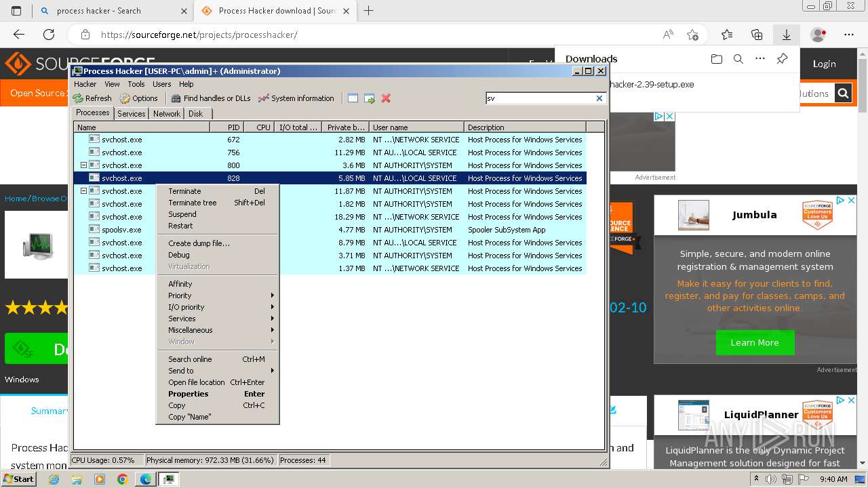Click the SourceForge search magnifier button
Image resolution: width=868 pixels, height=488 pixels.
coord(843,94)
